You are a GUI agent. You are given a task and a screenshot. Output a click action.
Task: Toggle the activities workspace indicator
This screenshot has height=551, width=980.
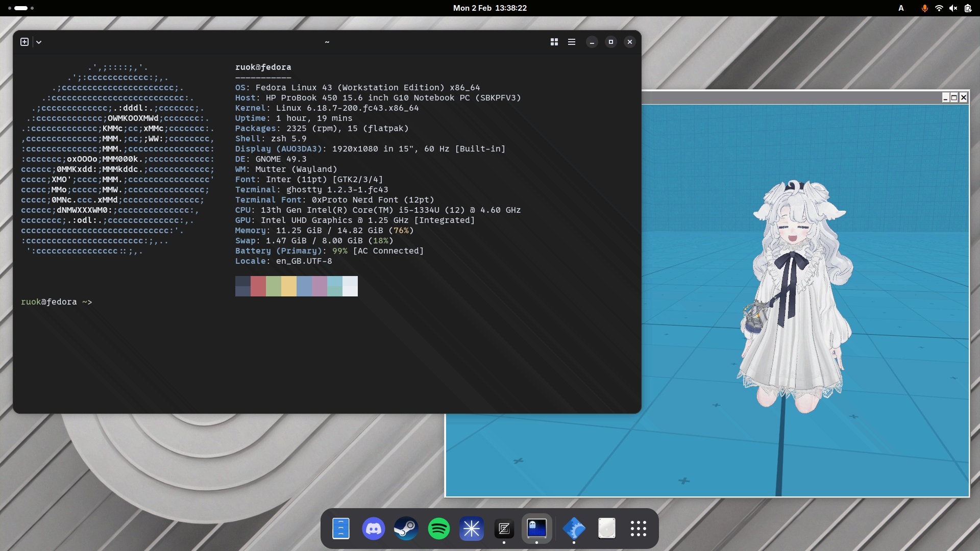click(21, 8)
